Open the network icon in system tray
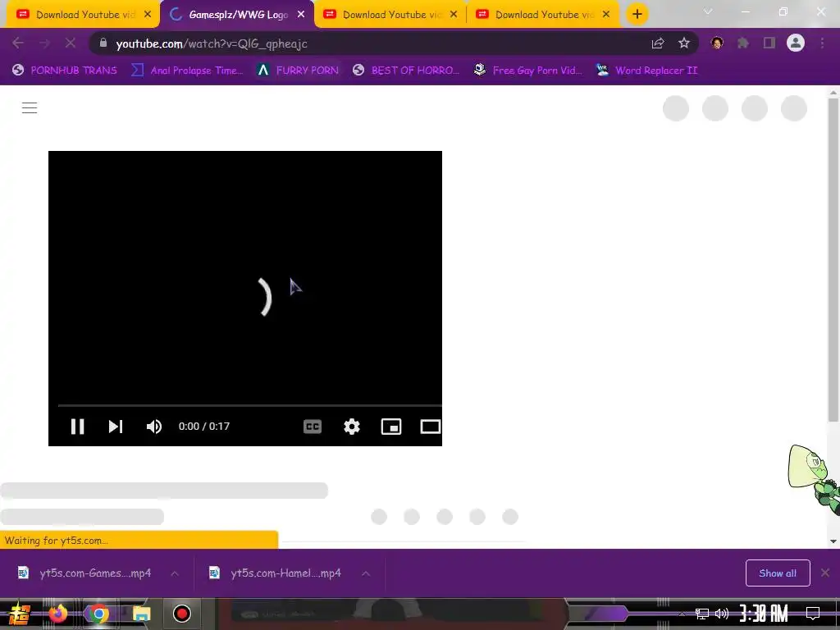The width and height of the screenshot is (840, 630). [702, 614]
